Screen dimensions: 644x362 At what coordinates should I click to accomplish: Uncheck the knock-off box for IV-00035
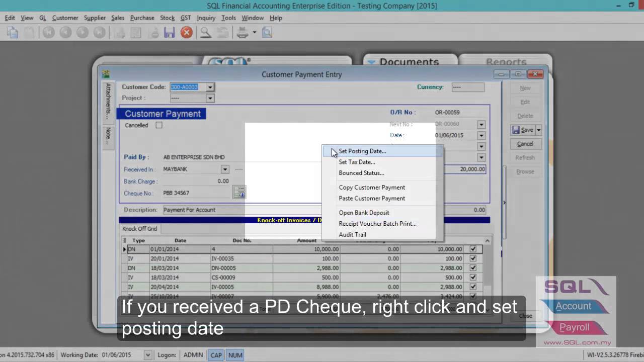[x=473, y=258]
